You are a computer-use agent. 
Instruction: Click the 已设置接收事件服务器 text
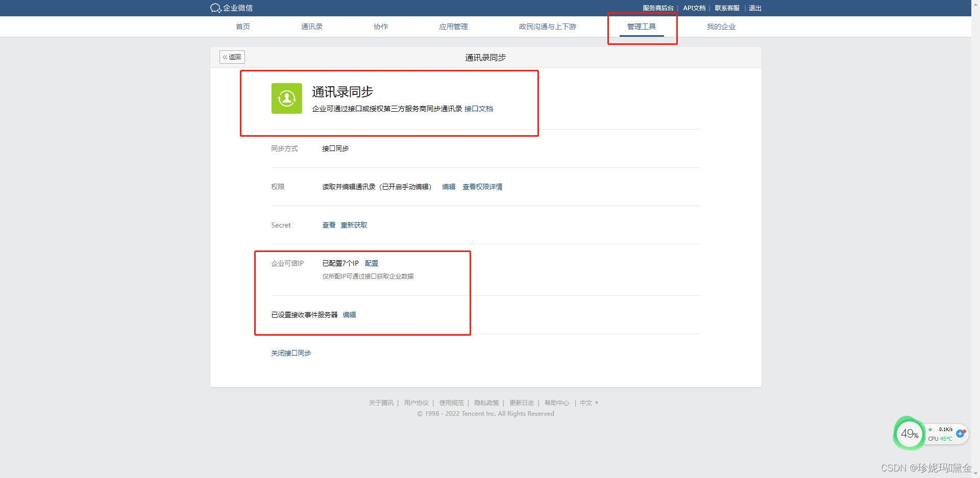[x=304, y=315]
